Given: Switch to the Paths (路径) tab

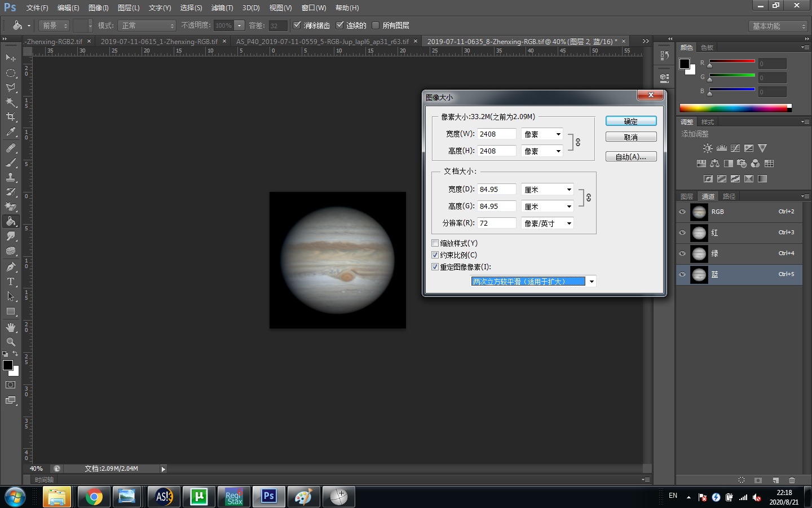Looking at the screenshot, I should click(x=729, y=196).
